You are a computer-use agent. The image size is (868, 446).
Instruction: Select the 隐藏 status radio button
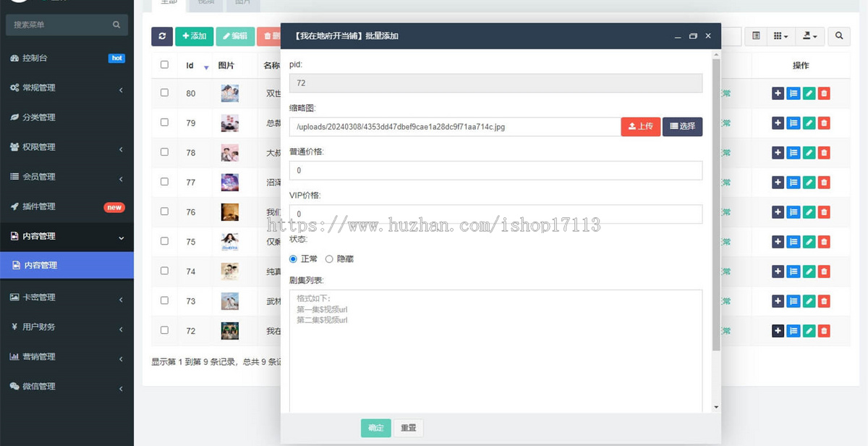pyautogui.click(x=329, y=258)
